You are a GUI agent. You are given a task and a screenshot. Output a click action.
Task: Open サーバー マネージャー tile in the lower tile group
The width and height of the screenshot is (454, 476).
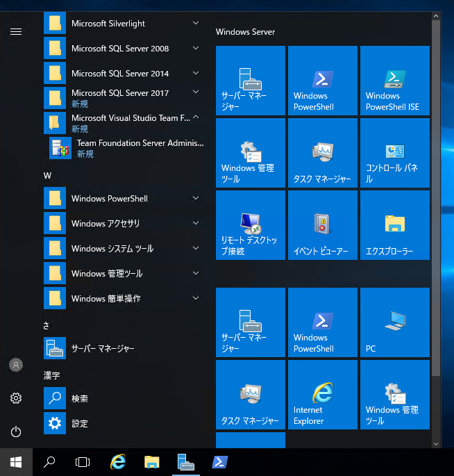[x=251, y=322]
